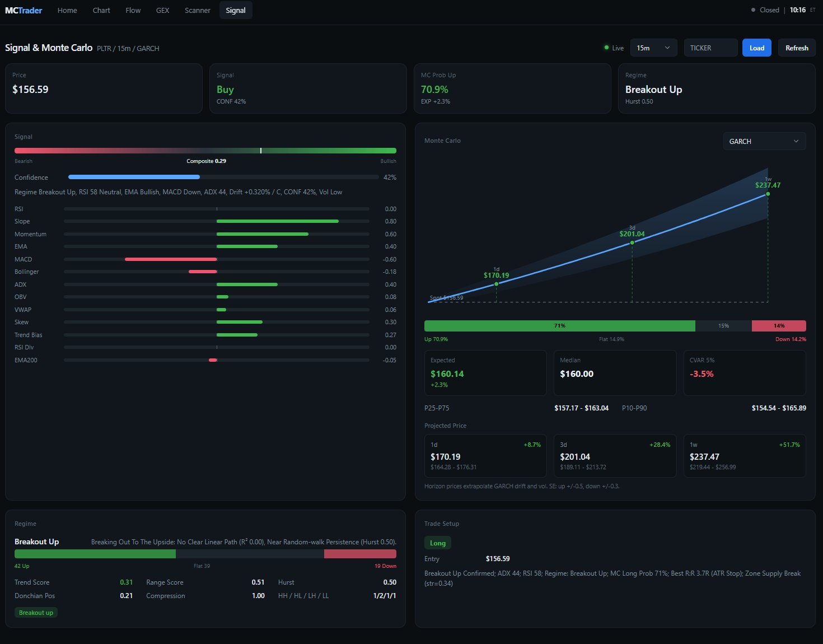The width and height of the screenshot is (823, 644).
Task: Click the red 14% down segment
Action: point(779,326)
